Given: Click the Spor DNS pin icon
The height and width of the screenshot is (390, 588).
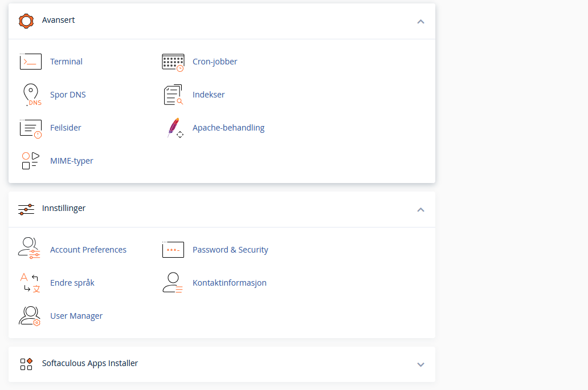Looking at the screenshot, I should (x=31, y=95).
